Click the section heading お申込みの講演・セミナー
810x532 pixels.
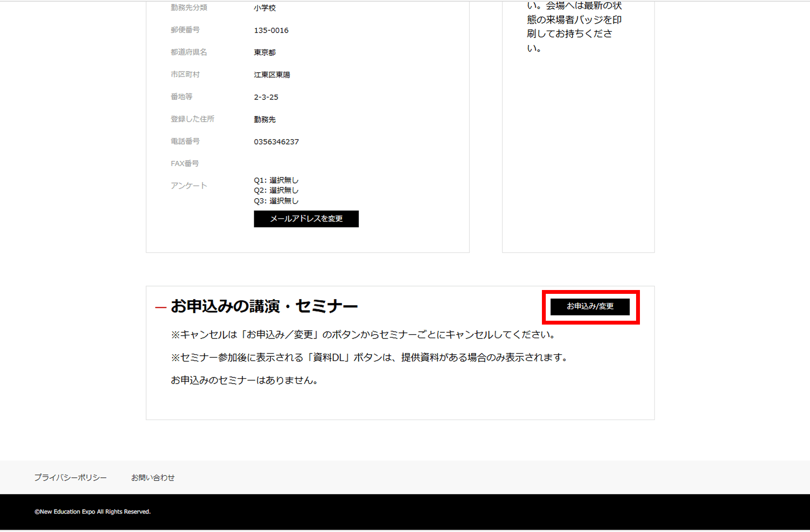(265, 305)
